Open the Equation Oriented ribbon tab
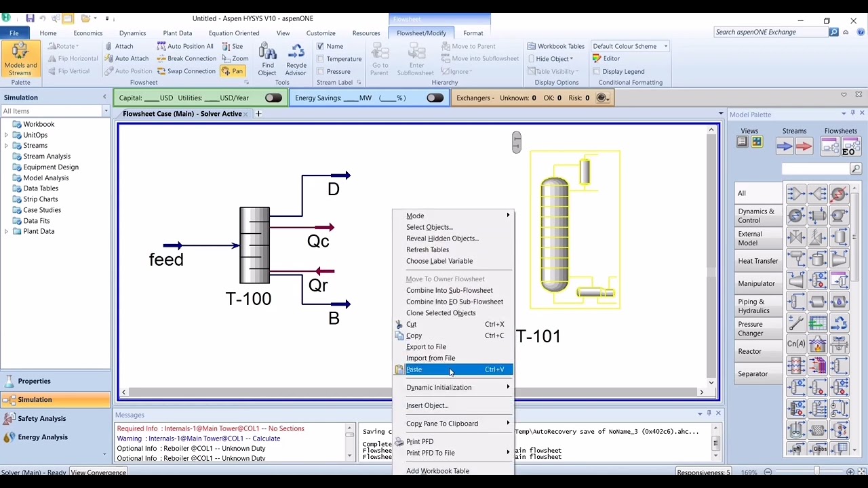Image resolution: width=868 pixels, height=488 pixels. tap(233, 33)
